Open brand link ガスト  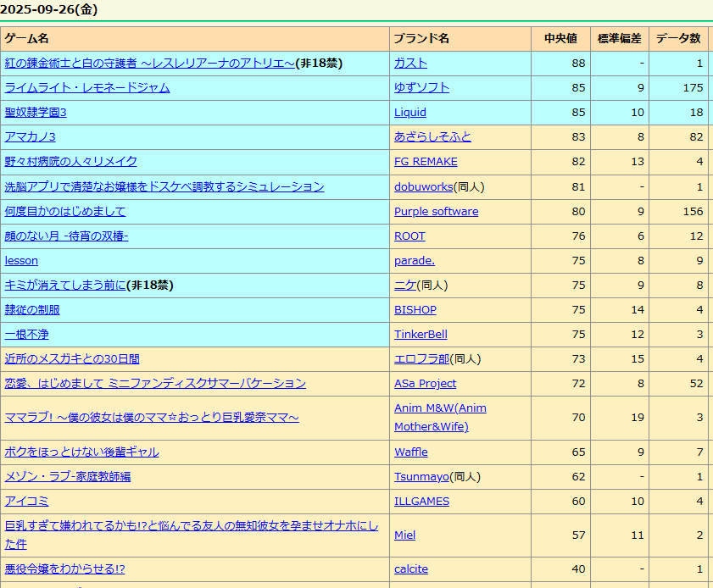[410, 64]
